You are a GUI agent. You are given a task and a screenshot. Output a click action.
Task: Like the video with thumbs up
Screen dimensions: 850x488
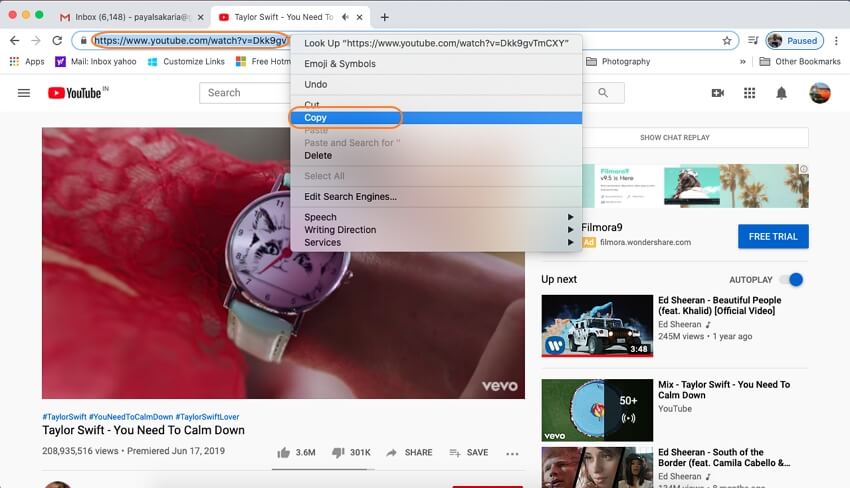tap(284, 452)
